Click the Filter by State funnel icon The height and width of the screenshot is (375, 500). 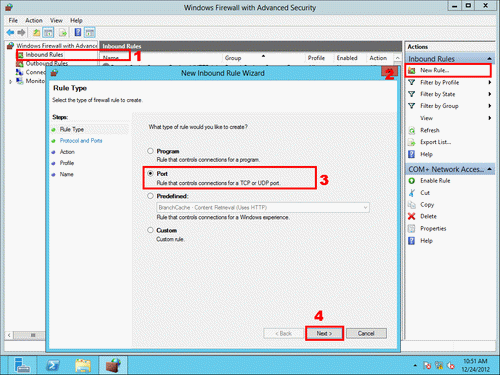click(x=412, y=94)
